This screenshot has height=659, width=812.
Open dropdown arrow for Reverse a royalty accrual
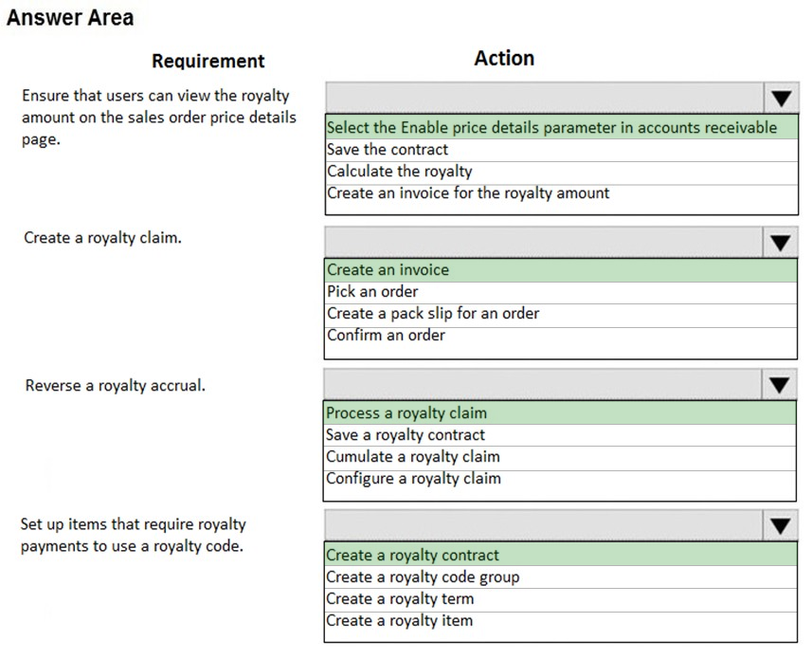point(780,384)
